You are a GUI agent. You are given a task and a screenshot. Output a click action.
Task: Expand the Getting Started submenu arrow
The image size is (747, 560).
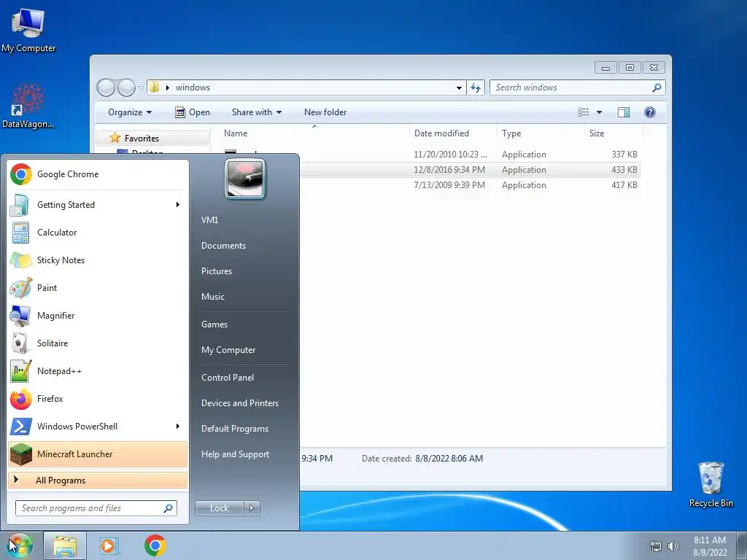pyautogui.click(x=178, y=205)
